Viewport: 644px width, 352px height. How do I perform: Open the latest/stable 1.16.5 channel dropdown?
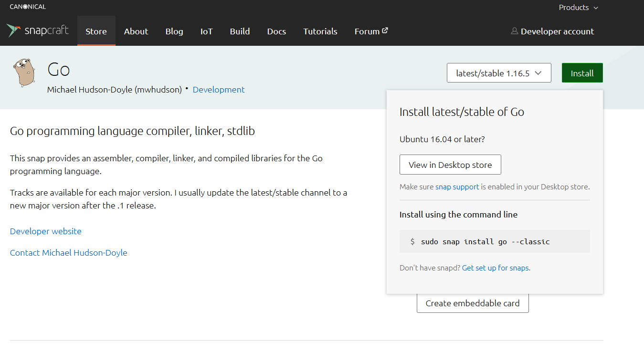[x=499, y=73]
